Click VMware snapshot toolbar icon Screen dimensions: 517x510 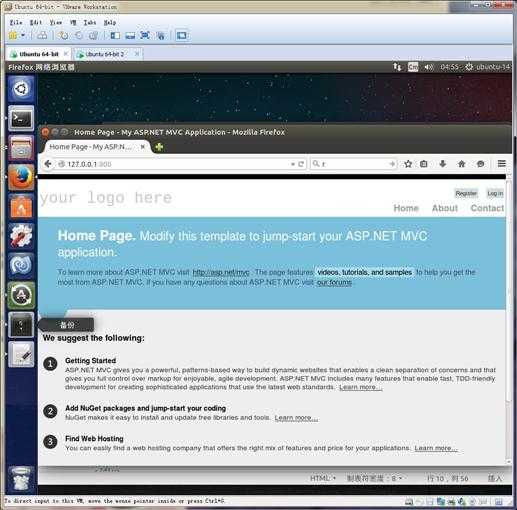pos(63,35)
